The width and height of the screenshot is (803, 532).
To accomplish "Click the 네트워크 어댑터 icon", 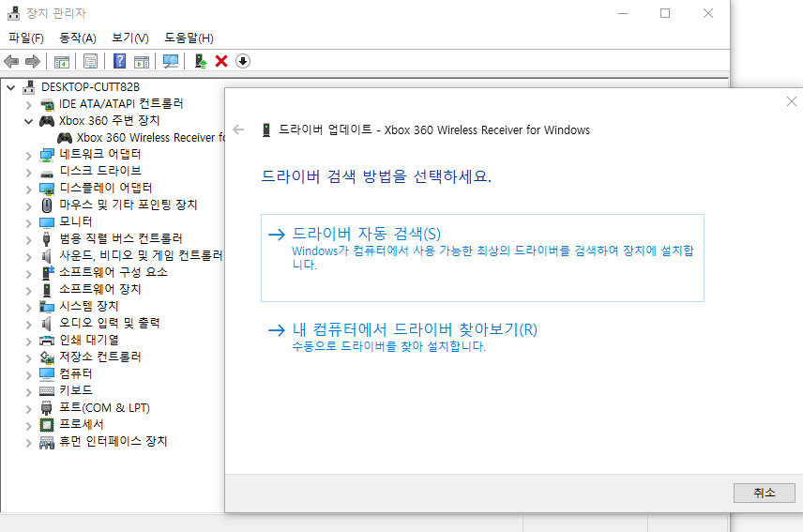I will coord(47,155).
